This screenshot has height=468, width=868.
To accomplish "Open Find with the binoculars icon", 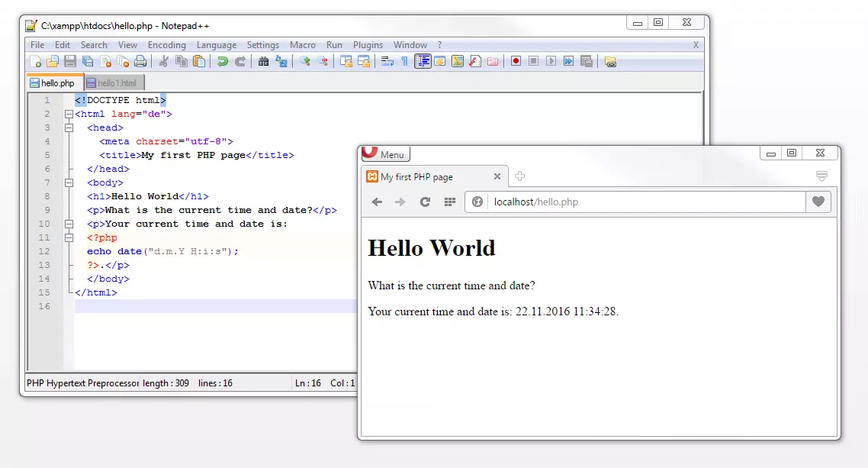I will coord(265,61).
